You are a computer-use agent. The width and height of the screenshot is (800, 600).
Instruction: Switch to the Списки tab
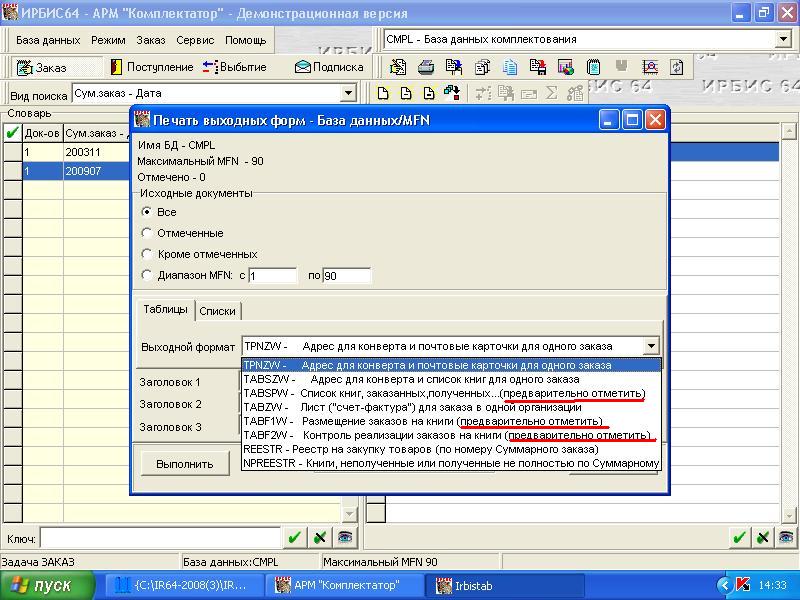[x=217, y=311]
